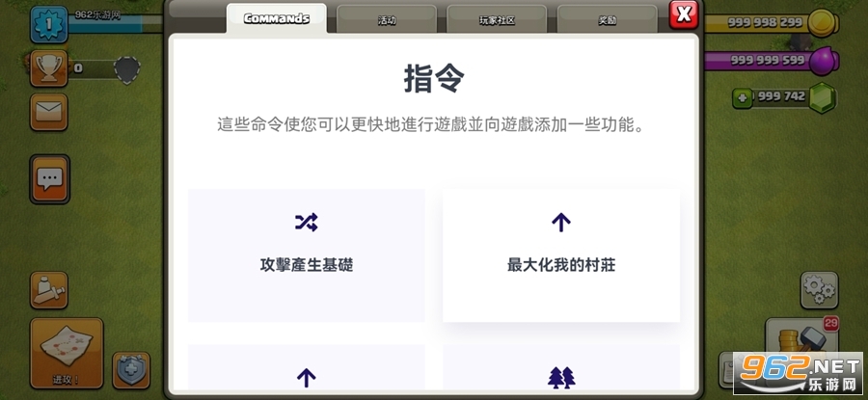Open the 奖励 tab
This screenshot has height=400, width=868.
(x=607, y=20)
